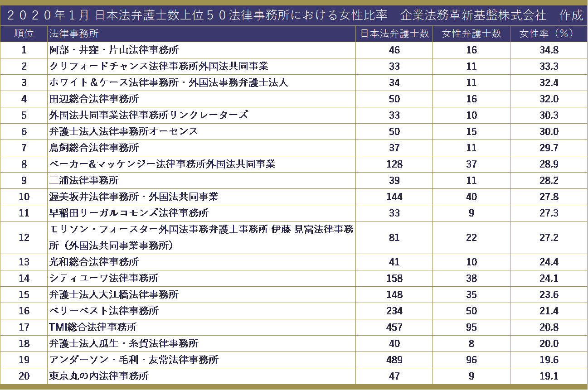
Task: Select lawyer count 158 for シティユーワ
Action: click(x=394, y=279)
